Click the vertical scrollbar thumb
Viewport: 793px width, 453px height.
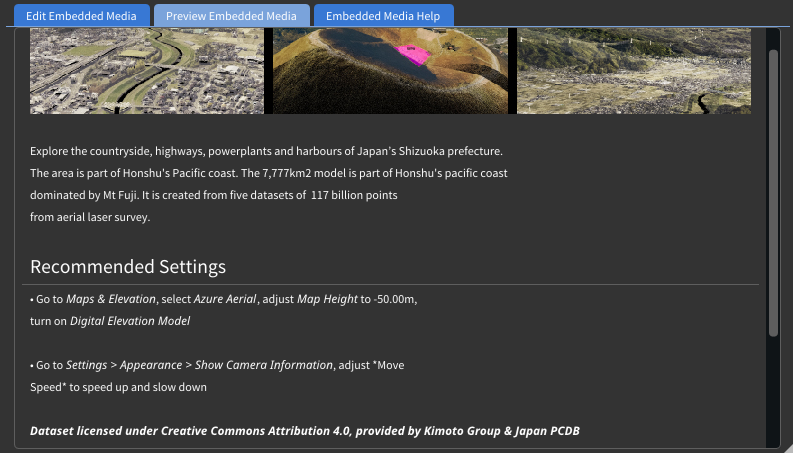(772, 190)
